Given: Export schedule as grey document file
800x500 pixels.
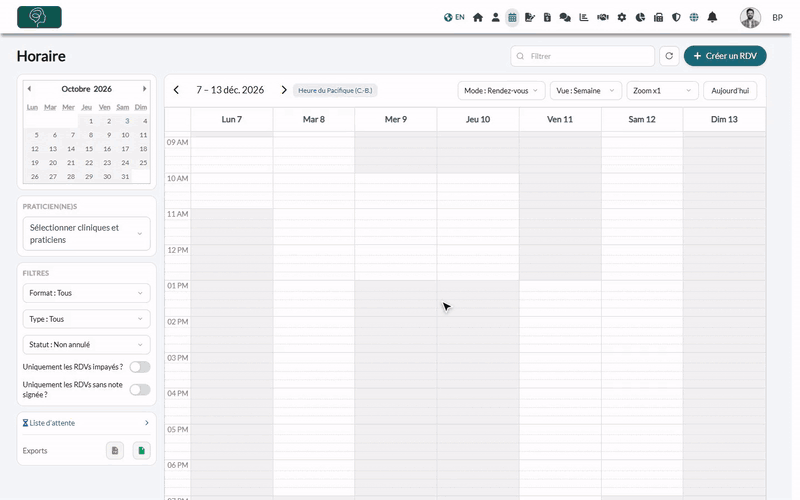Looking at the screenshot, I should click(x=115, y=451).
